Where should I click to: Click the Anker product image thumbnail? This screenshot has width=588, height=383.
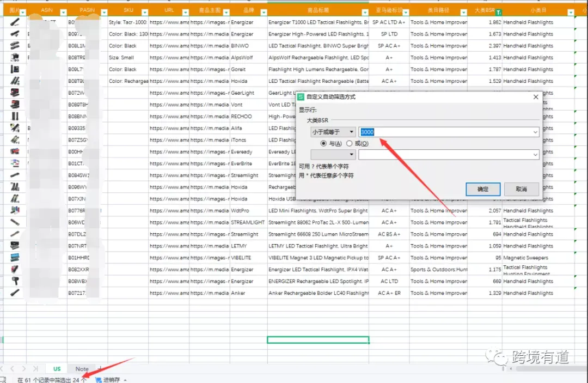15,293
